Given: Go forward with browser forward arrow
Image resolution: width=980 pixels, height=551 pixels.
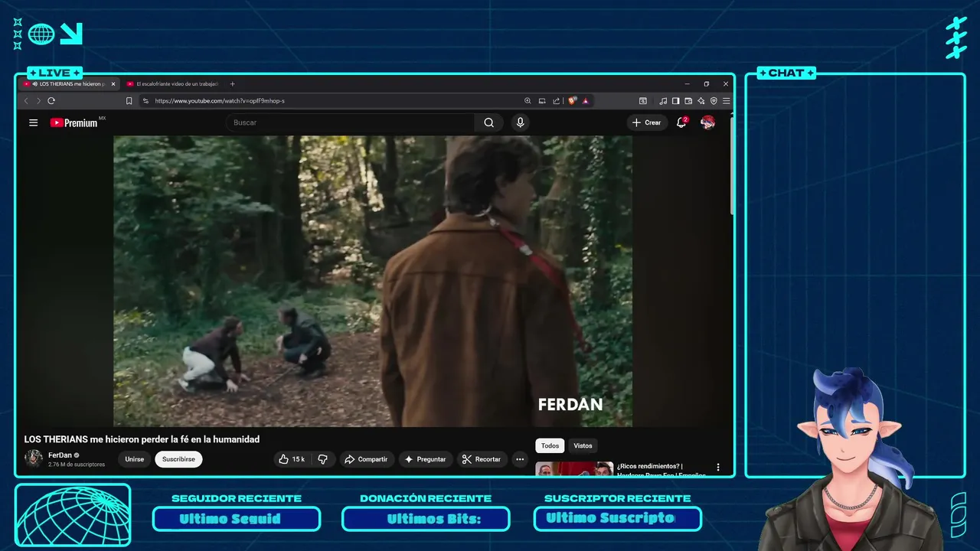Looking at the screenshot, I should 38,100.
